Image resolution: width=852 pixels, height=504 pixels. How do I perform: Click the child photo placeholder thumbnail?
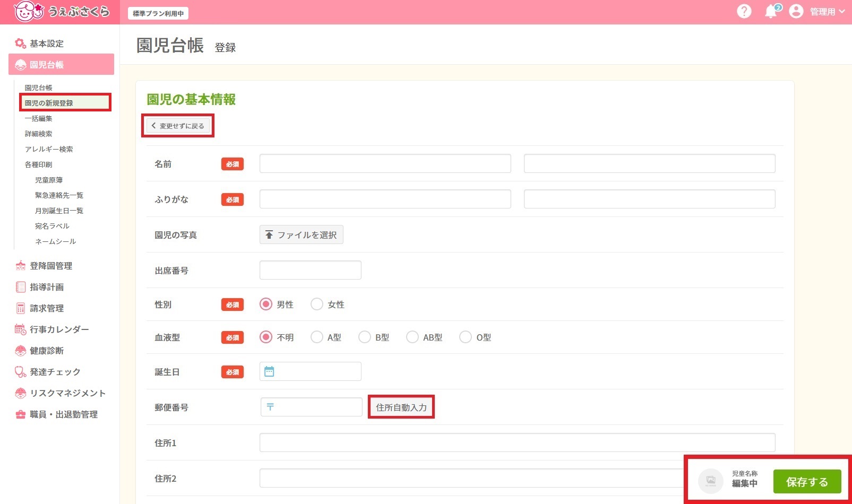pyautogui.click(x=711, y=481)
